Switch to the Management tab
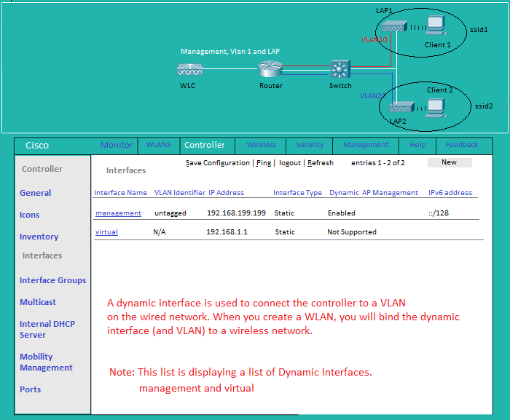The height and width of the screenshot is (420, 510). coord(366,145)
